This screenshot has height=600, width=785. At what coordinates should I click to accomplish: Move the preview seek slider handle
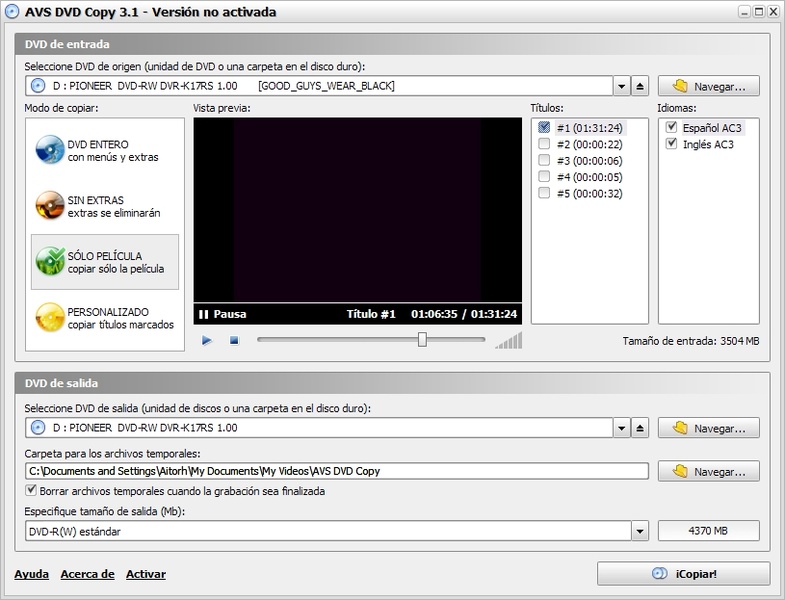click(x=422, y=340)
